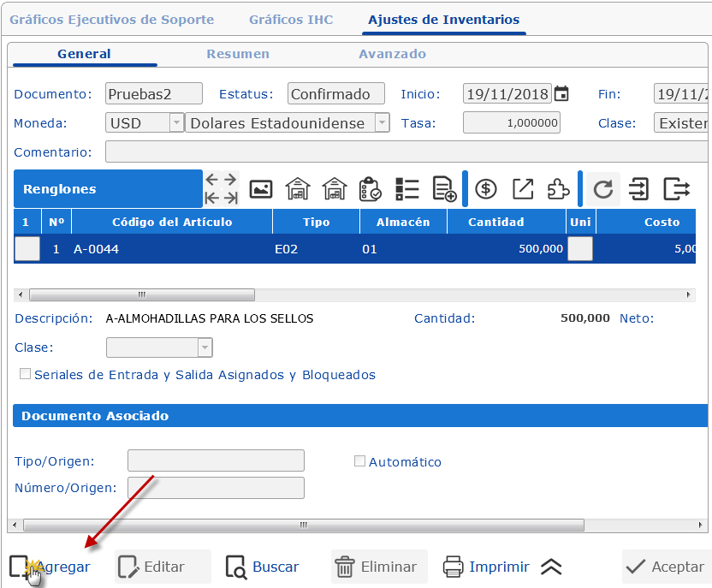Click the Buscar button
712x588 pixels.
tap(263, 567)
